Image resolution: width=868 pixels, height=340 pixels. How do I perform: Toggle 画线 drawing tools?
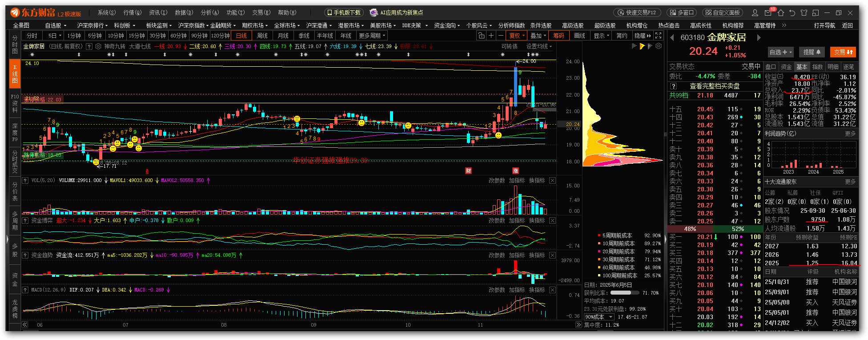pyautogui.click(x=579, y=36)
